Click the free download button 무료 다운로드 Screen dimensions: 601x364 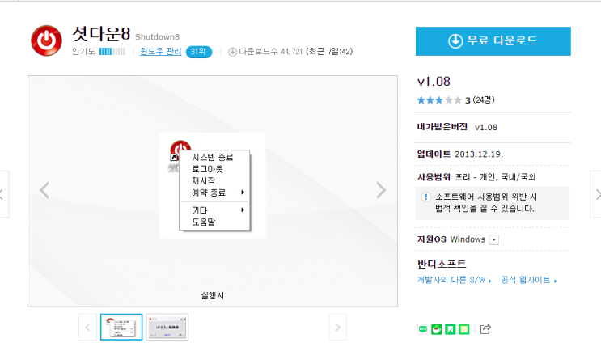pos(493,41)
